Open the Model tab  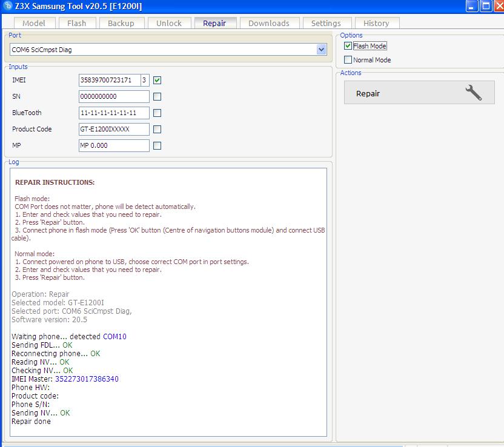pyautogui.click(x=34, y=23)
